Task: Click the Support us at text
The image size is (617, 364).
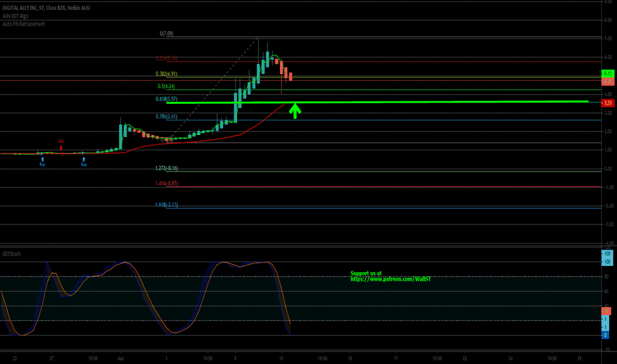Action: tap(366, 273)
